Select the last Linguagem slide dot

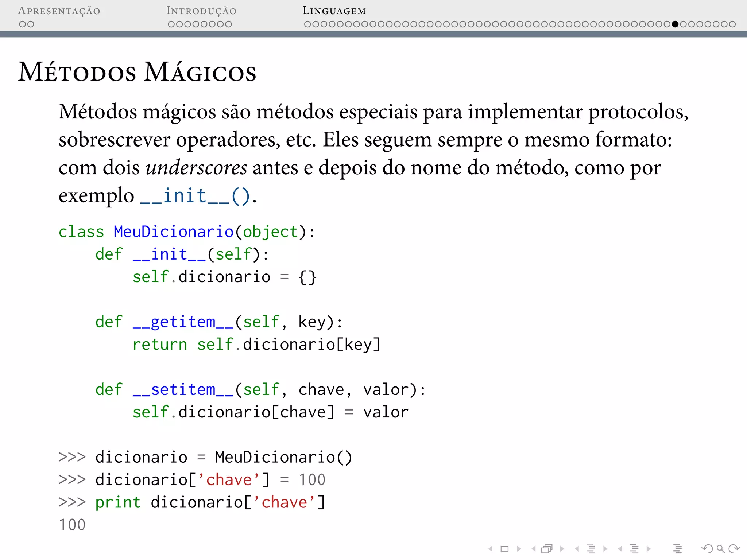coord(732,24)
